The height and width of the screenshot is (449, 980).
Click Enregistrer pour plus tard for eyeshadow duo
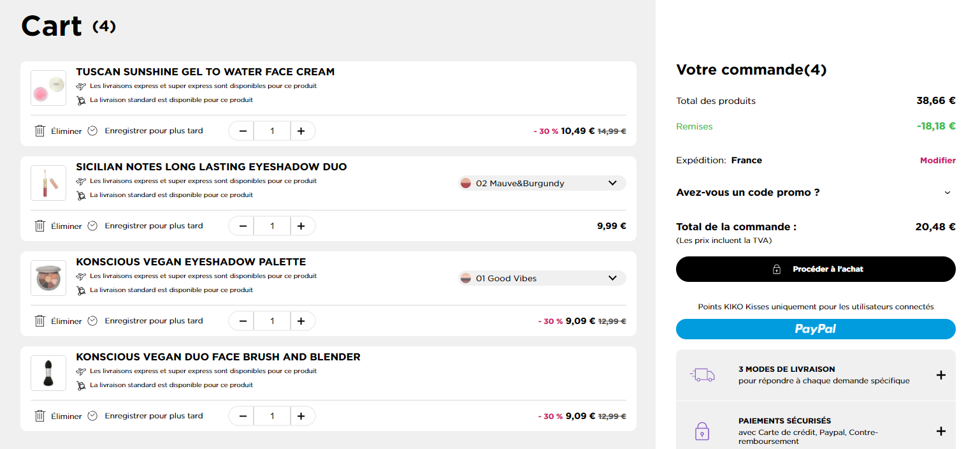click(x=154, y=226)
